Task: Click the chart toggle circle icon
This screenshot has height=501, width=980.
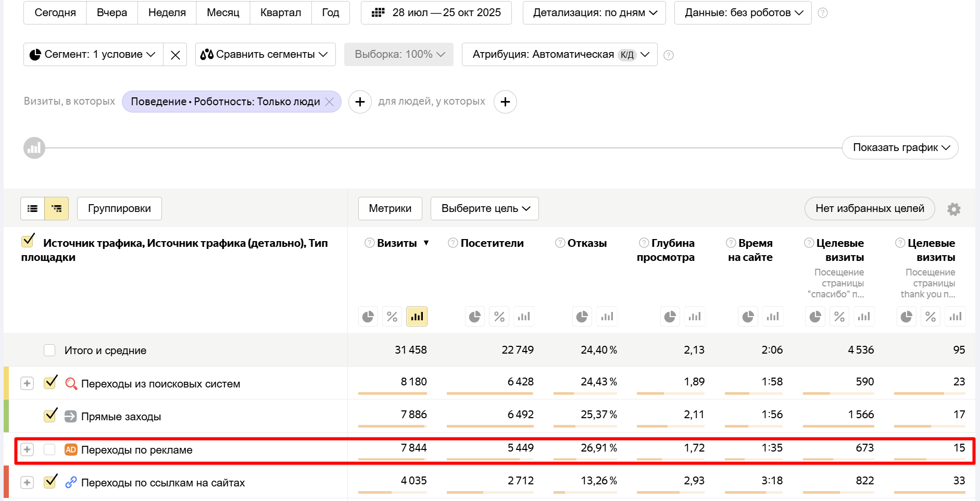Action: [34, 148]
